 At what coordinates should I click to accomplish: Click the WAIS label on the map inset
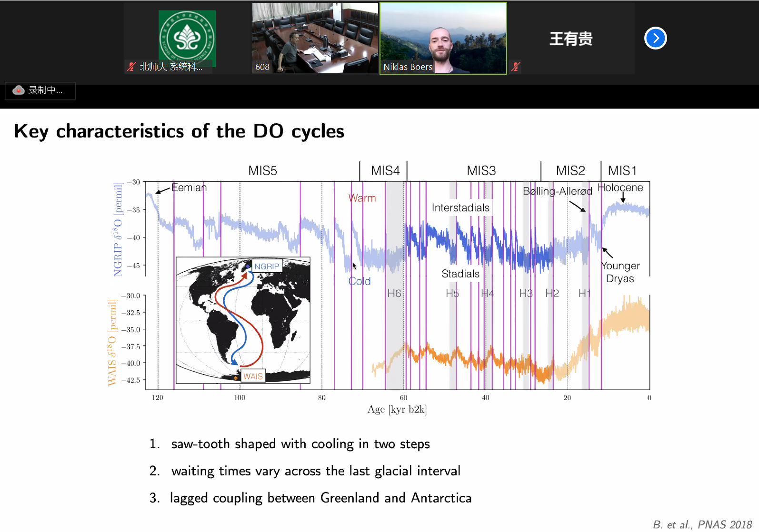point(253,376)
